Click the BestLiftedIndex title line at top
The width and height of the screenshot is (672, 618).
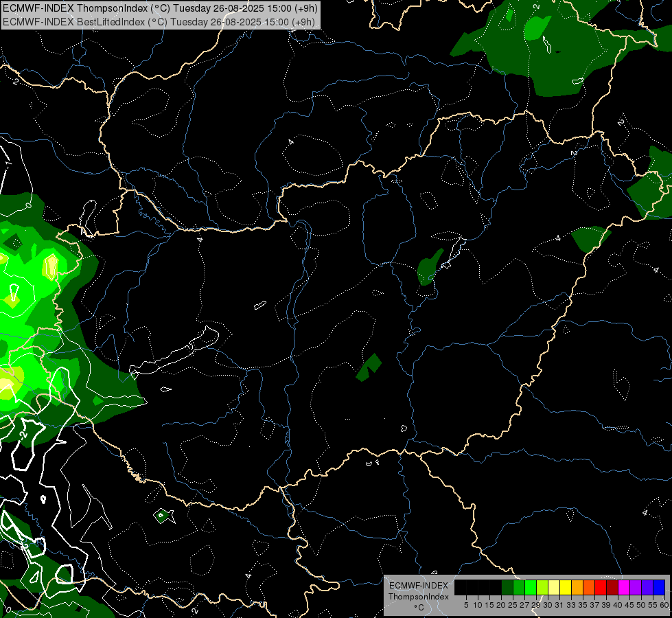click(159, 22)
